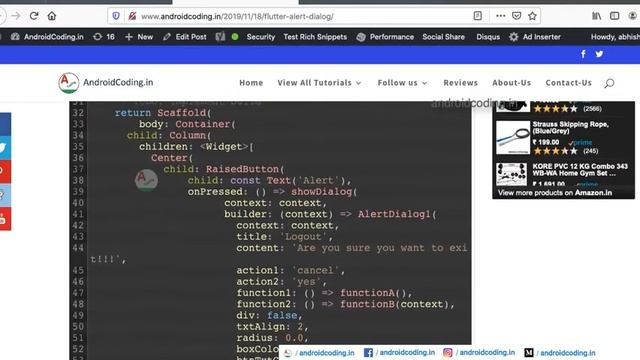The image size is (640, 360).
Task: Open the browser library icon
Action: tap(596, 16)
